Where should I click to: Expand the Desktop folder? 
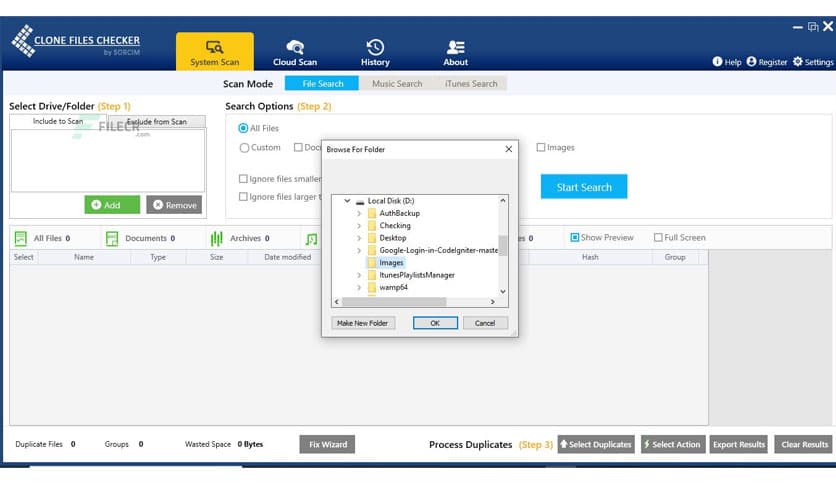pyautogui.click(x=359, y=238)
